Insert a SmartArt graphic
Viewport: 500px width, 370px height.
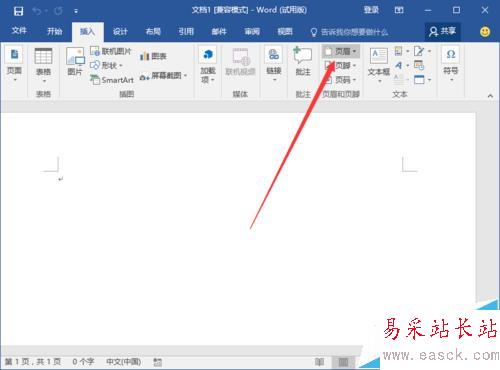pyautogui.click(x=112, y=80)
